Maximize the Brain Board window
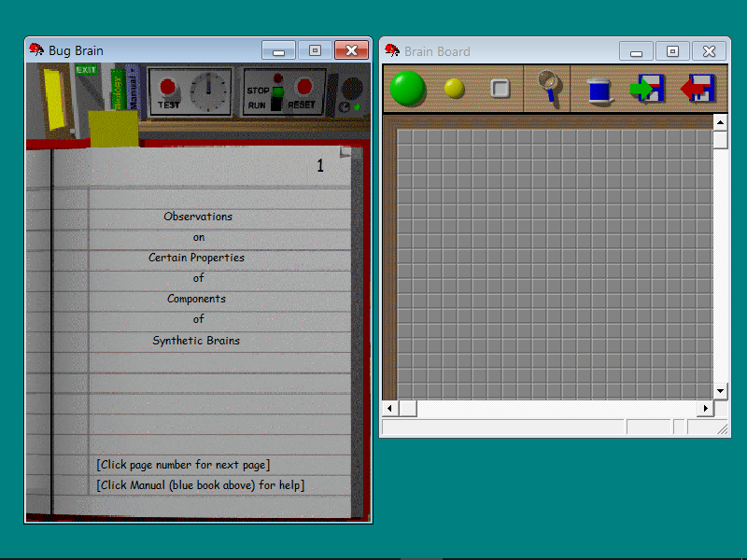 tap(672, 51)
